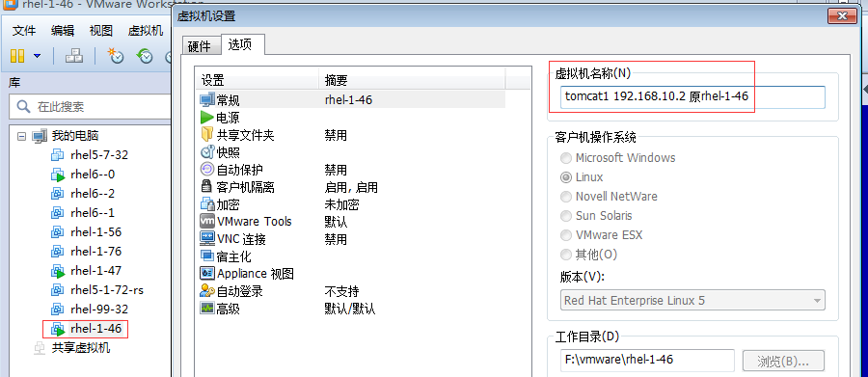Screen dimensions: 868x377
Task: Click the 浏览(B)... browse button
Action: point(783,361)
